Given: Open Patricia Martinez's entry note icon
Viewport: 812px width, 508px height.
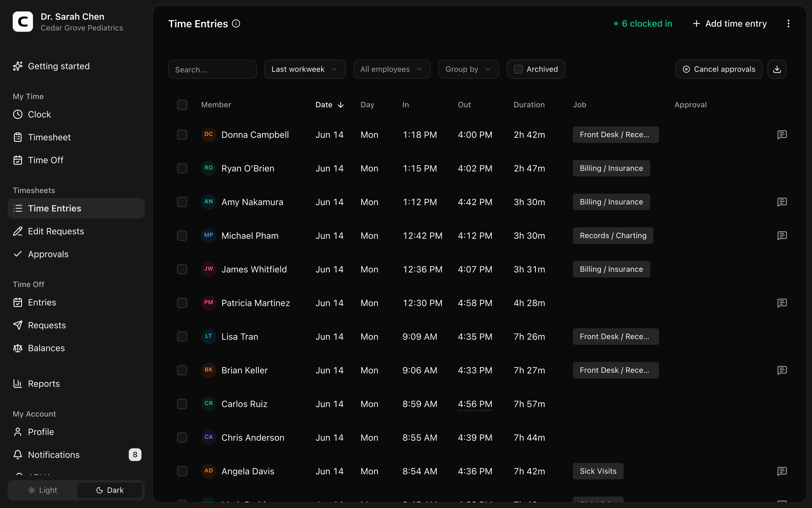Looking at the screenshot, I should [782, 303].
